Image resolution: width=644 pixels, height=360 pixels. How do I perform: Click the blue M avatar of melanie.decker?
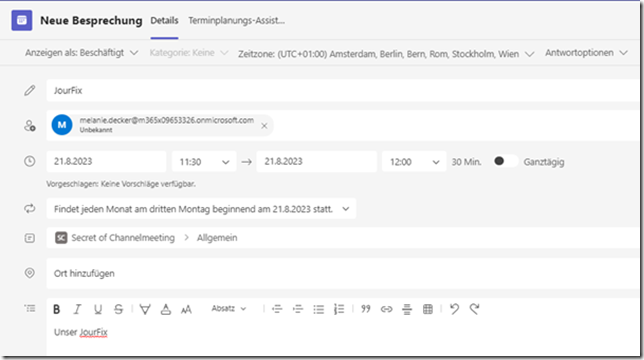point(62,125)
